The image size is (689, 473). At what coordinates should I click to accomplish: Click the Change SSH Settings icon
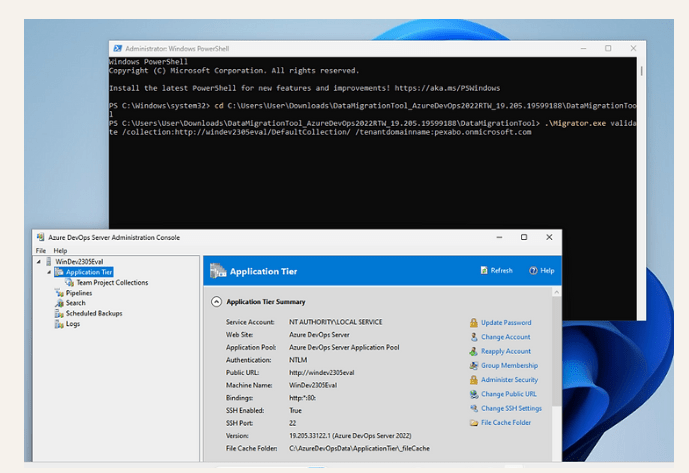click(474, 408)
